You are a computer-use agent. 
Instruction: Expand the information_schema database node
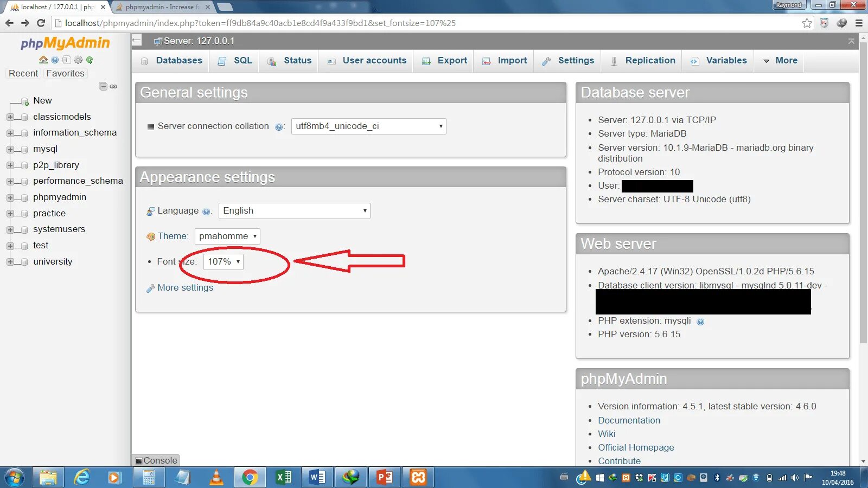coord(10,133)
